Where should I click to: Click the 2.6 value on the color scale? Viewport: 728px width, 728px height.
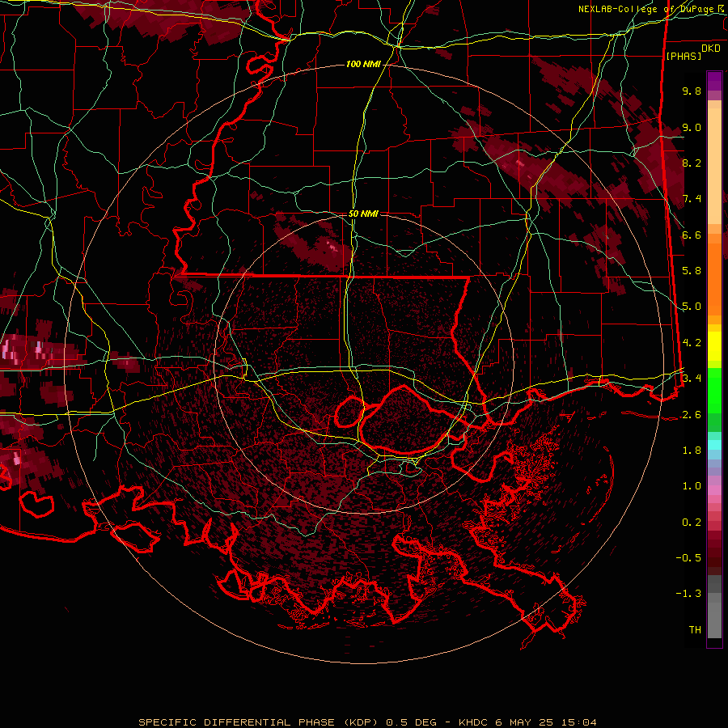click(692, 414)
